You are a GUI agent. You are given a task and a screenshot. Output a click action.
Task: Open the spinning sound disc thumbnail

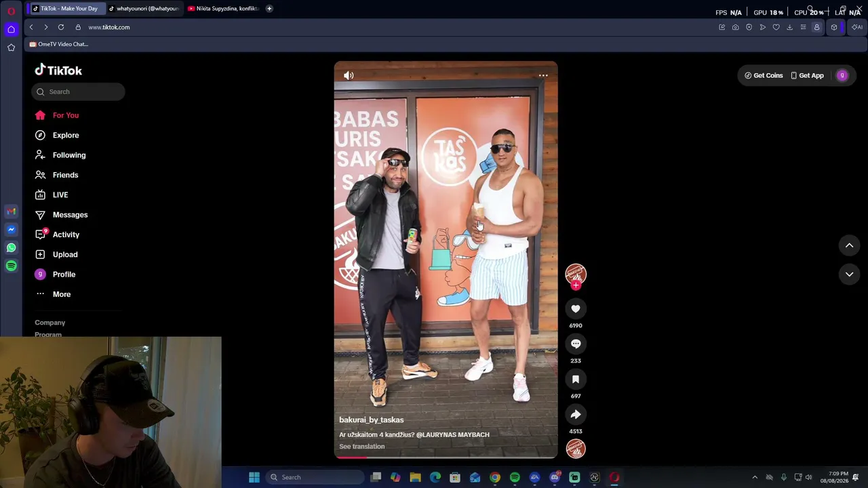[x=576, y=449]
